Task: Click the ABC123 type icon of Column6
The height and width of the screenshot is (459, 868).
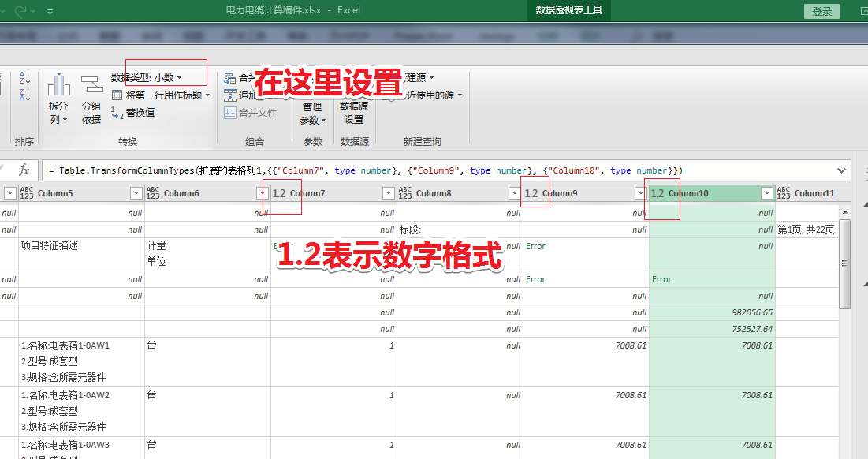Action: click(x=153, y=192)
